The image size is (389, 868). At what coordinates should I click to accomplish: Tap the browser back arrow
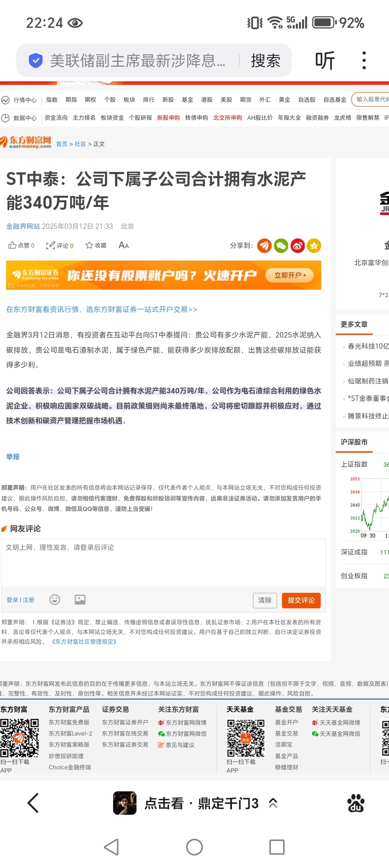33,803
